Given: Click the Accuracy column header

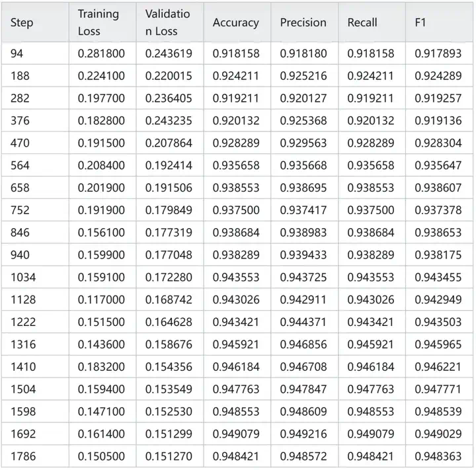Looking at the screenshot, I should point(235,22).
